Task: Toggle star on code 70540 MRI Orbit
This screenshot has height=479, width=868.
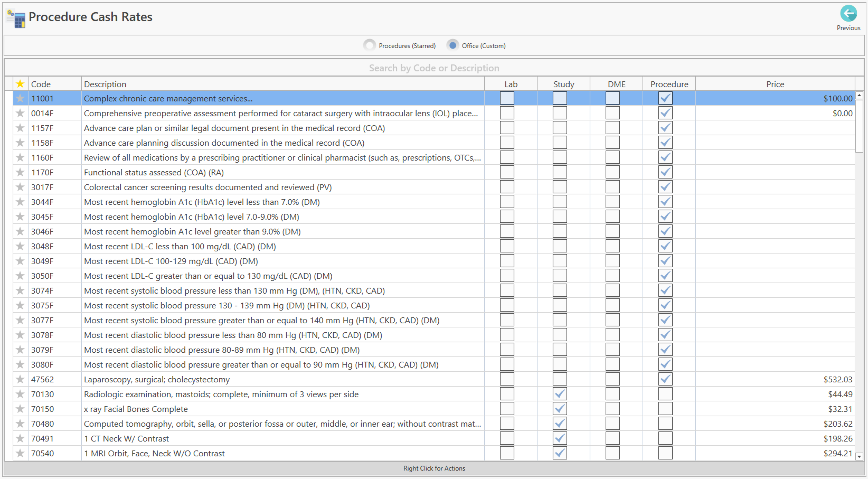Action: (20, 453)
